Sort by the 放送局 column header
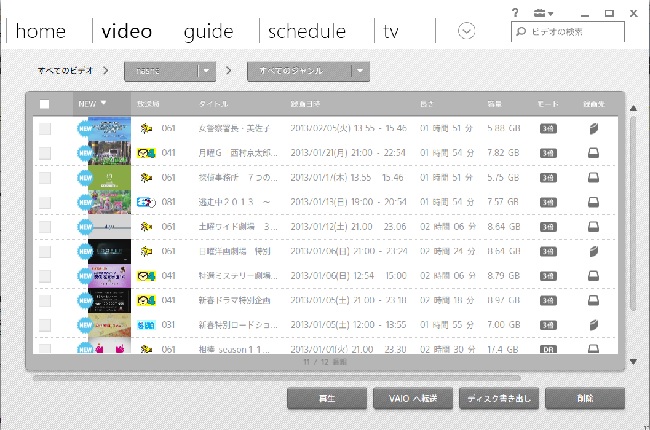Screen dimensions: 650x430 pos(148,104)
